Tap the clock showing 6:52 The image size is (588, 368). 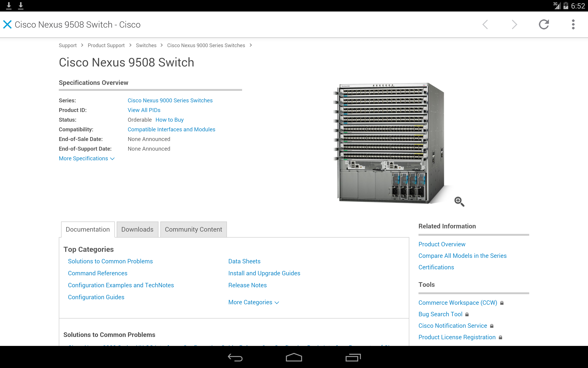point(578,6)
